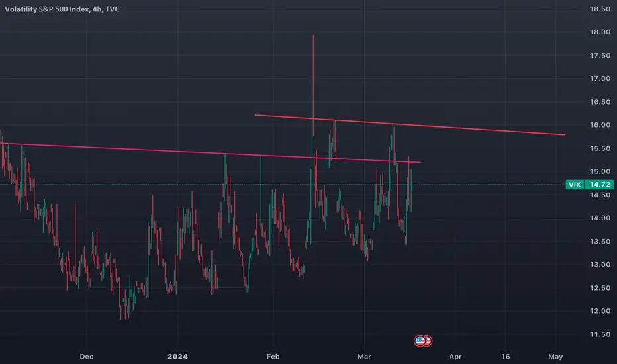Click the 14.72 current price label
Viewport: 617px width, 364px height.
click(x=599, y=185)
